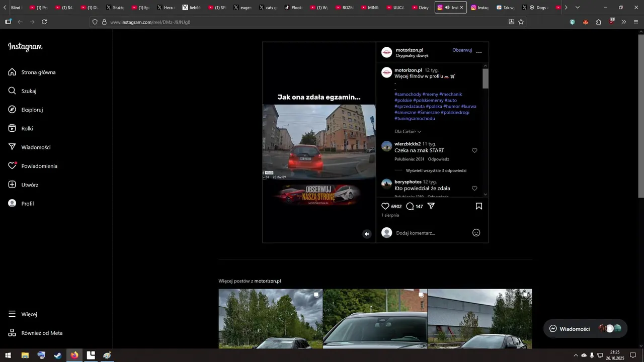The height and width of the screenshot is (362, 644).
Task: Switch to the #look TikTok tab
Action: [293, 8]
